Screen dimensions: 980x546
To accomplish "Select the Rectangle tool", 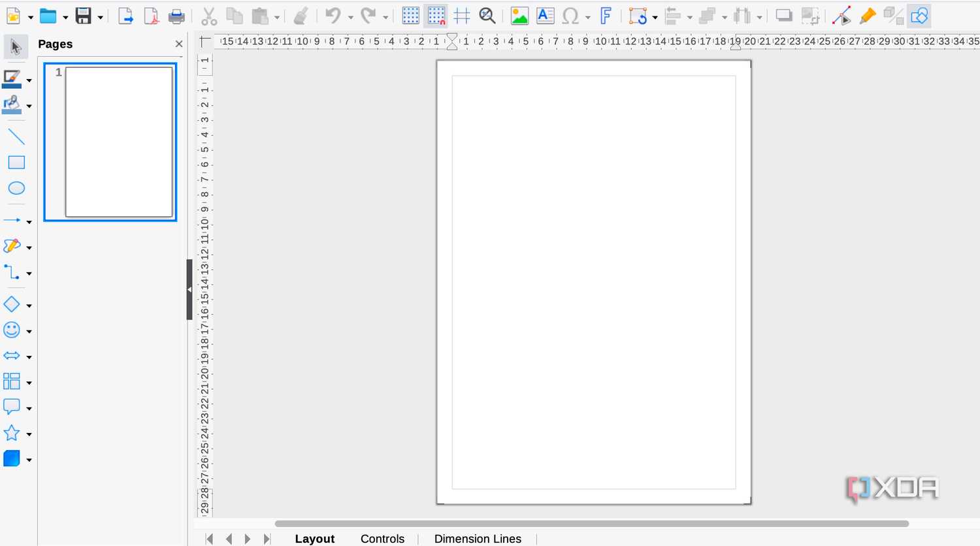I will point(16,163).
